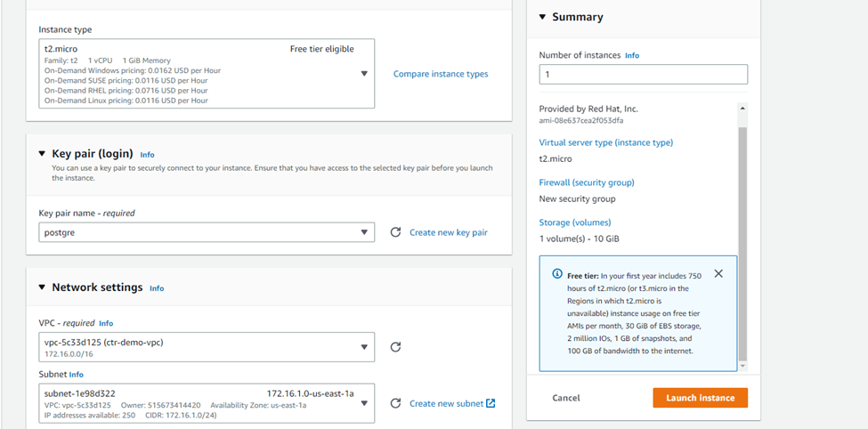
Task: Click the Create new key pair link
Action: (448, 232)
